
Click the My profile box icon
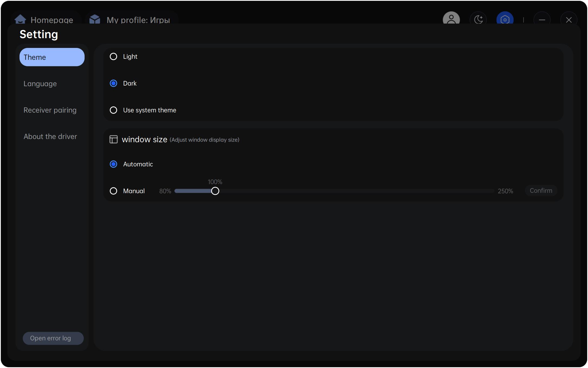(95, 19)
